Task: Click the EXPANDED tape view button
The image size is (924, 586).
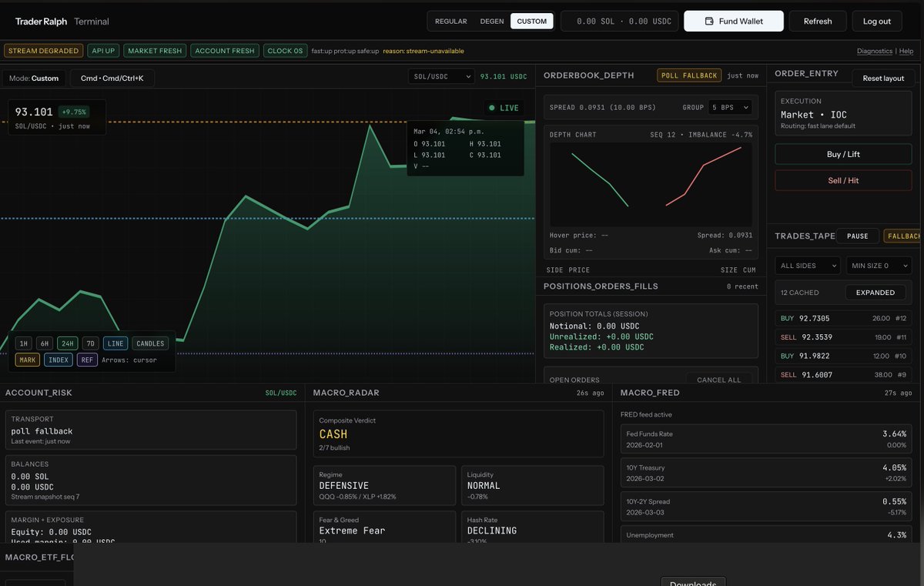Action: 875,293
